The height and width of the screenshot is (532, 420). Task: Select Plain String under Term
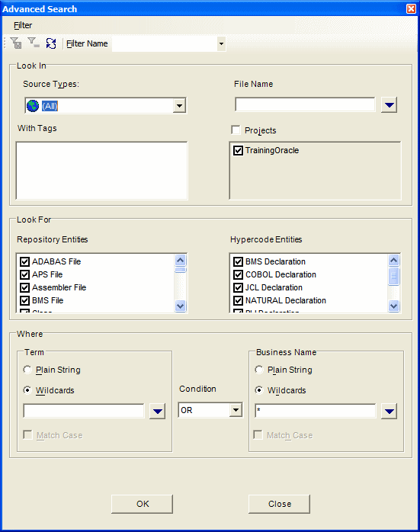pyautogui.click(x=27, y=370)
